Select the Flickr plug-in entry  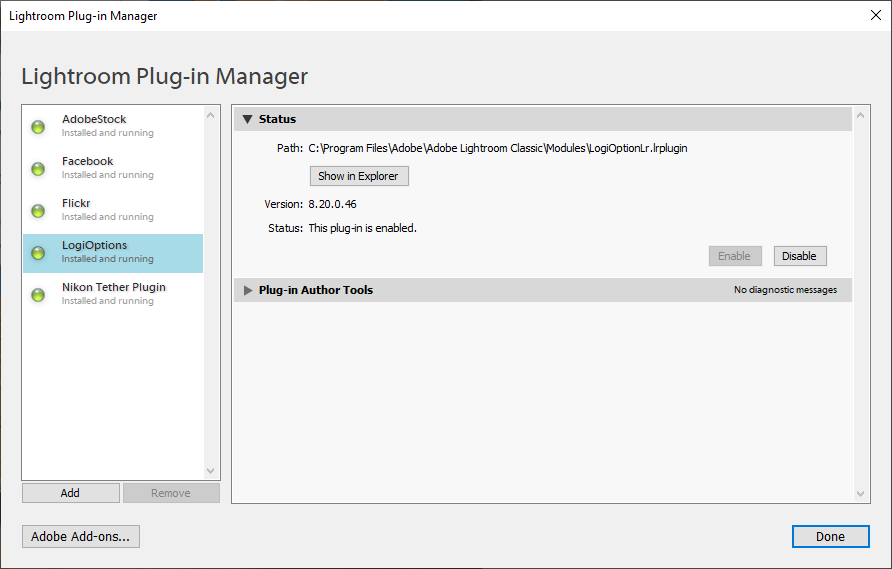[113, 210]
